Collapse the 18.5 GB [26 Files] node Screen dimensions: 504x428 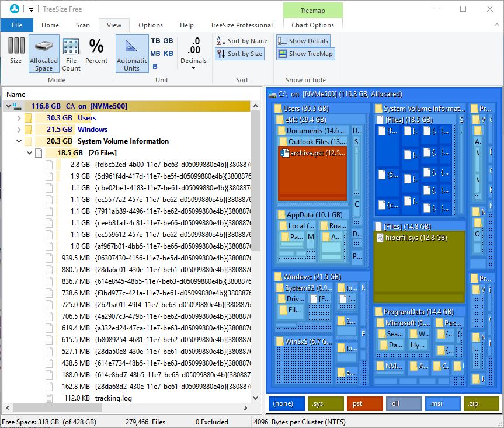[x=29, y=153]
